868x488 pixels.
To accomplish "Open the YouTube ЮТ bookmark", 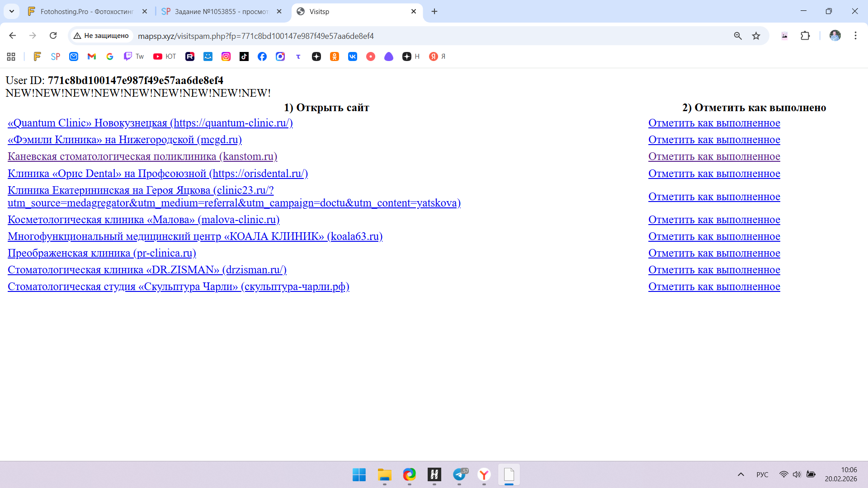I will pos(165,56).
